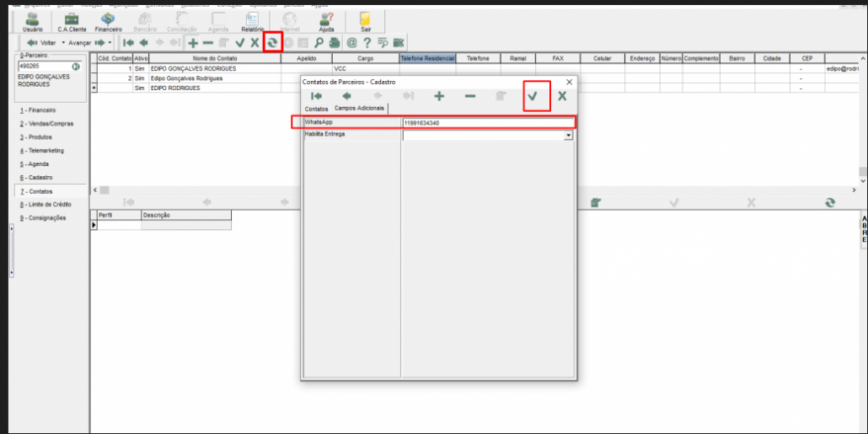Add a new record with dialog plus icon
Screen dimensions: 868x434
(439, 96)
